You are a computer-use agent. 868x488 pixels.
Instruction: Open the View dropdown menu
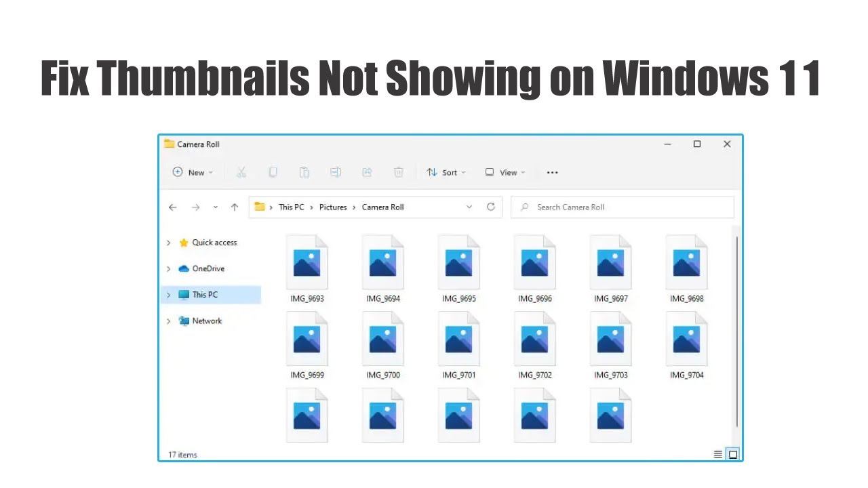505,172
